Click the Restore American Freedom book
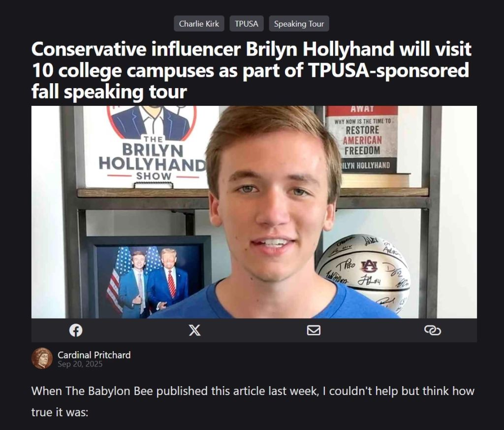Screen dimensions: 504x430 (x=362, y=139)
